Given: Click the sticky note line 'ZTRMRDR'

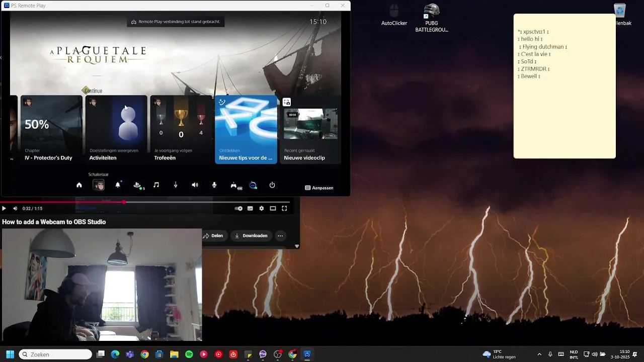Looking at the screenshot, I should tap(533, 69).
